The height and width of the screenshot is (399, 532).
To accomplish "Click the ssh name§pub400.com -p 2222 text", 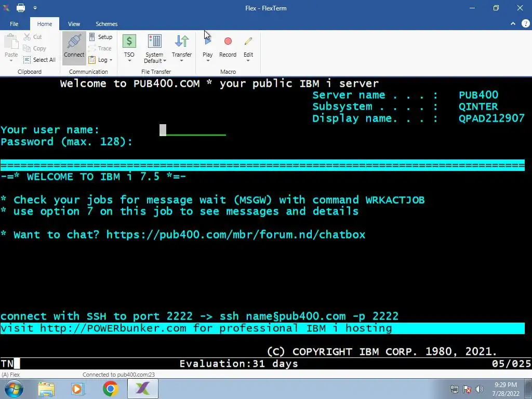I will pos(309,316).
